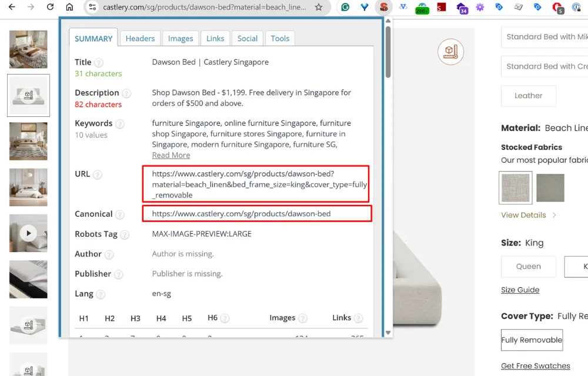Open the Social tab

[247, 38]
